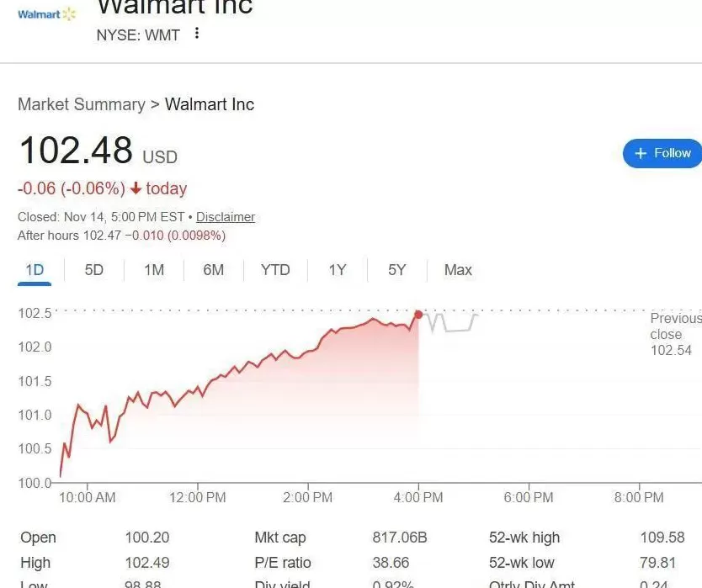Switch to the YTD chart view
The image size is (702, 588).
click(274, 270)
